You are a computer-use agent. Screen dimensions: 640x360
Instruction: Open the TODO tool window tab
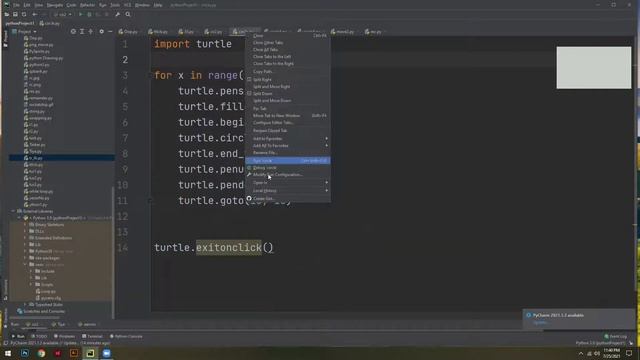[x=39, y=336]
